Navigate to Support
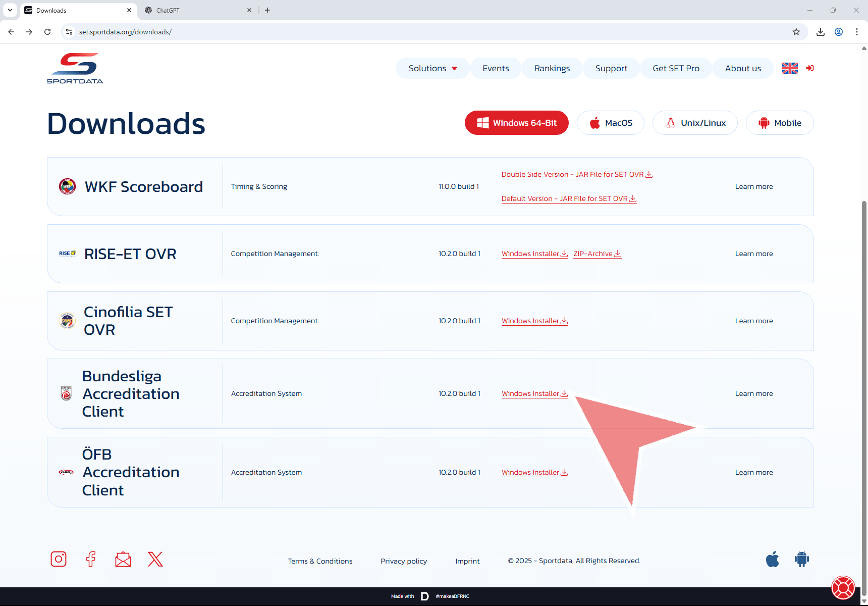Screen dimensions: 868x606 pyautogui.click(x=611, y=68)
